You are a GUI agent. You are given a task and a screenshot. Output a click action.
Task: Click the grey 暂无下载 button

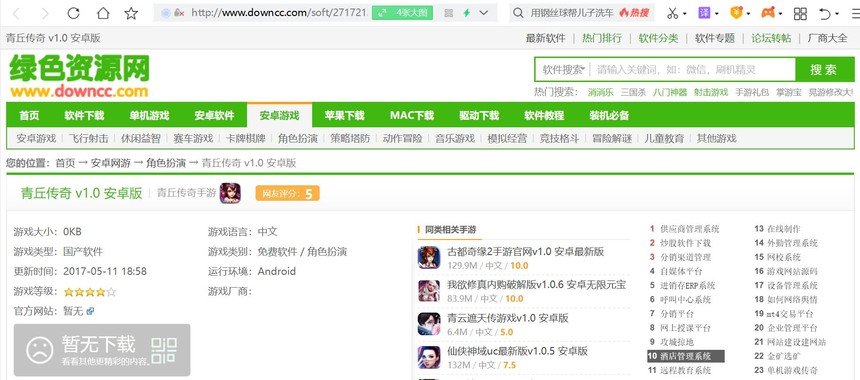[x=102, y=349]
